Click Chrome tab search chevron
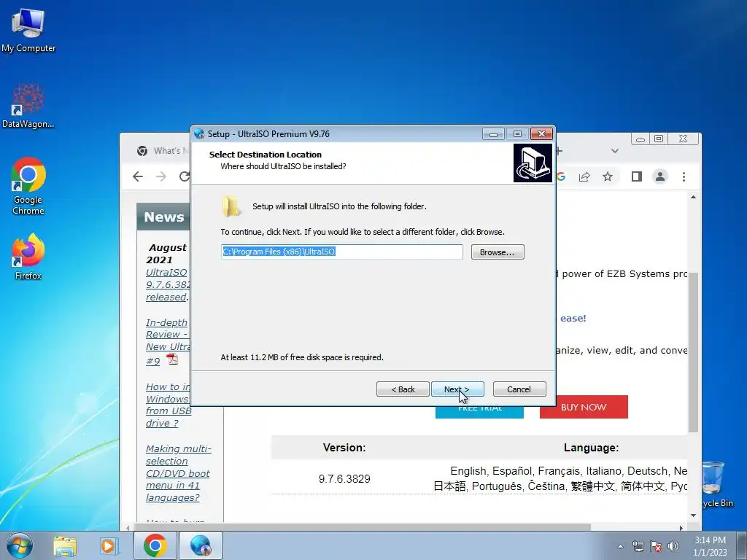 tap(614, 151)
